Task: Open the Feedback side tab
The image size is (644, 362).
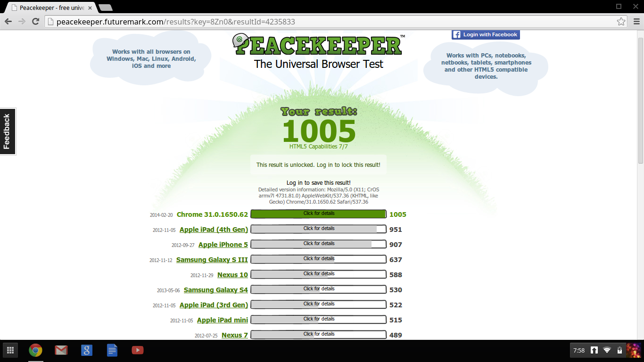Action: 8,132
